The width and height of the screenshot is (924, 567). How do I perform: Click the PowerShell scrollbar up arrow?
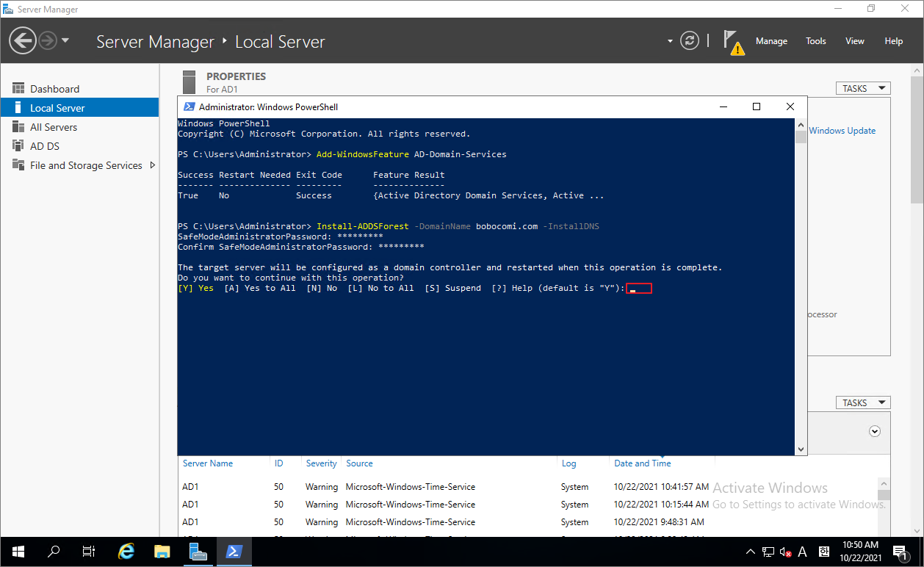coord(801,123)
